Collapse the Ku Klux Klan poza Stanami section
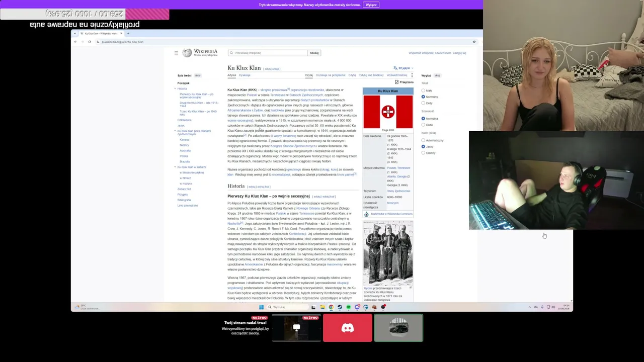Image resolution: width=644 pixels, height=362 pixels. coord(175,131)
